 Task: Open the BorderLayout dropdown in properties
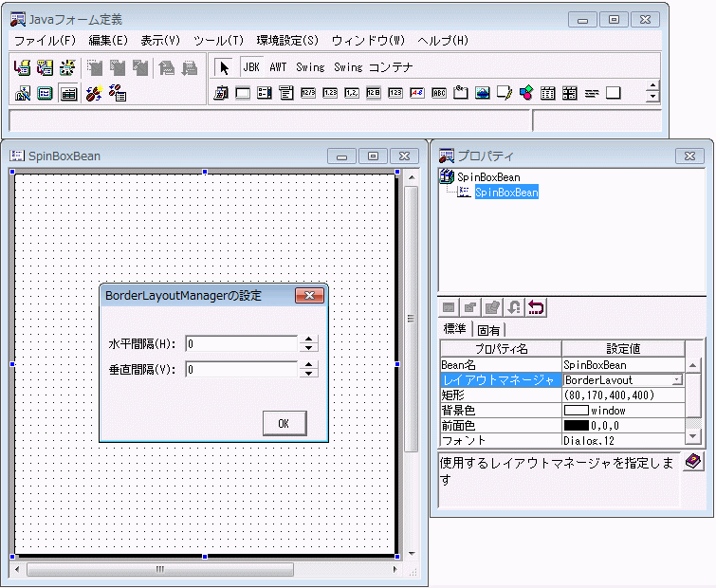click(x=678, y=379)
